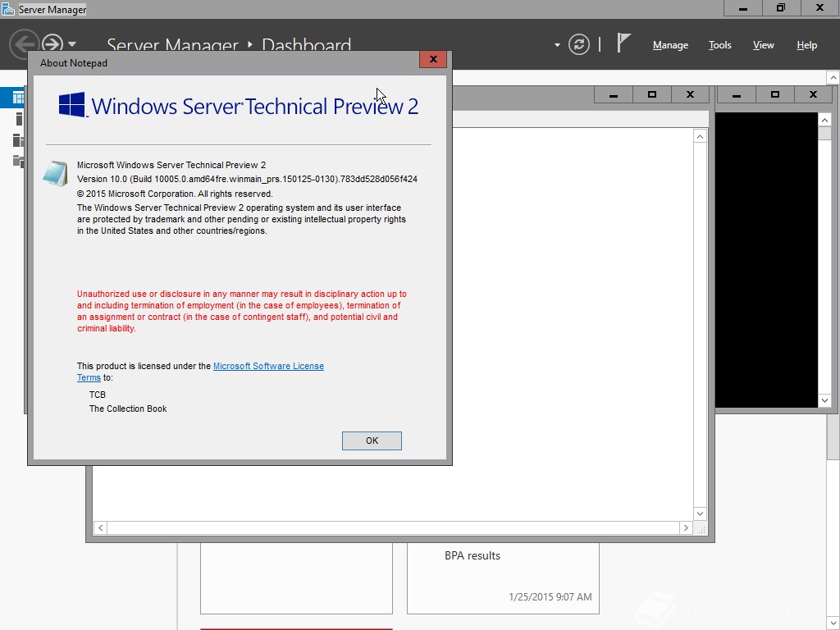Screen dimensions: 840x630
Task: Click 'The Collection Book' licensee text
Action: click(x=128, y=409)
